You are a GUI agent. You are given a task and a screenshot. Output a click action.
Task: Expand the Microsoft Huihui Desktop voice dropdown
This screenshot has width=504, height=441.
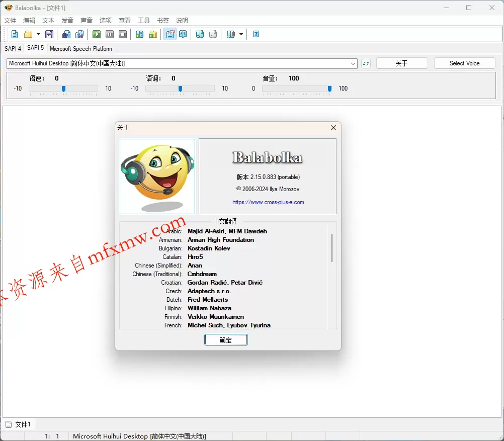[353, 64]
